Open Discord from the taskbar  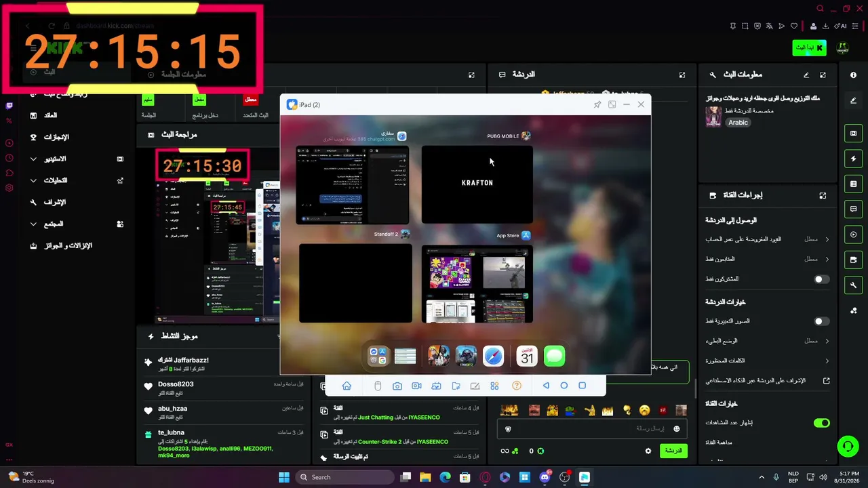545,477
